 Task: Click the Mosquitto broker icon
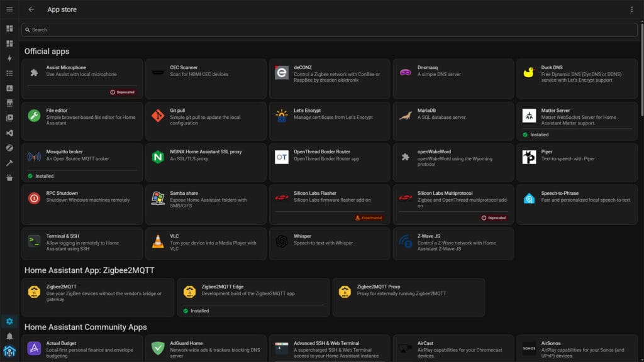click(x=34, y=156)
